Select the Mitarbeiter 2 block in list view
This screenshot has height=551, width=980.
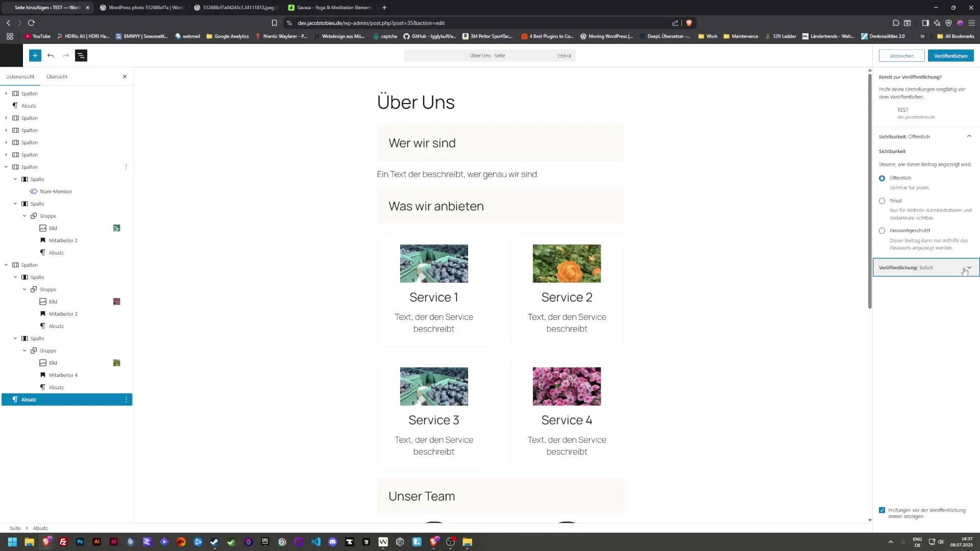tap(63, 240)
